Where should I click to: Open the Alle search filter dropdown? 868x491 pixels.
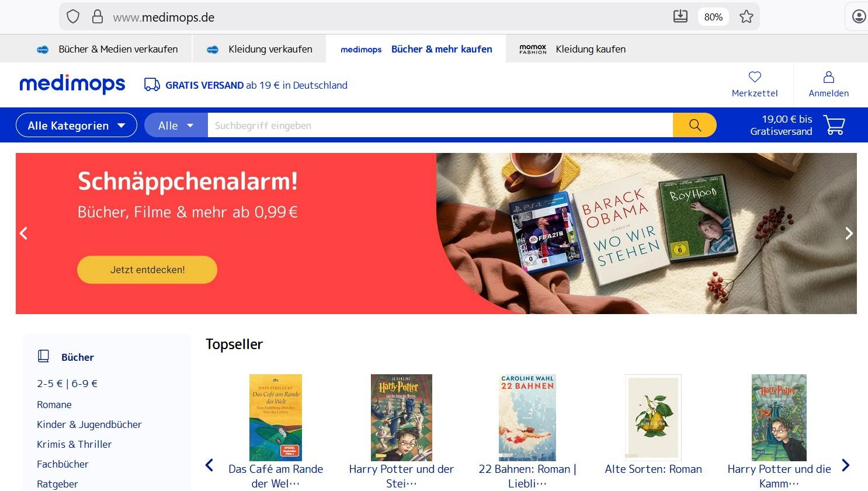[176, 125]
